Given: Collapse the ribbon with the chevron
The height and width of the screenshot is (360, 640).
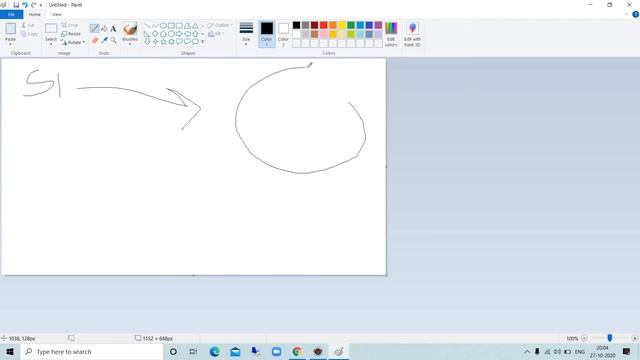Looking at the screenshot, I should click(x=627, y=14).
